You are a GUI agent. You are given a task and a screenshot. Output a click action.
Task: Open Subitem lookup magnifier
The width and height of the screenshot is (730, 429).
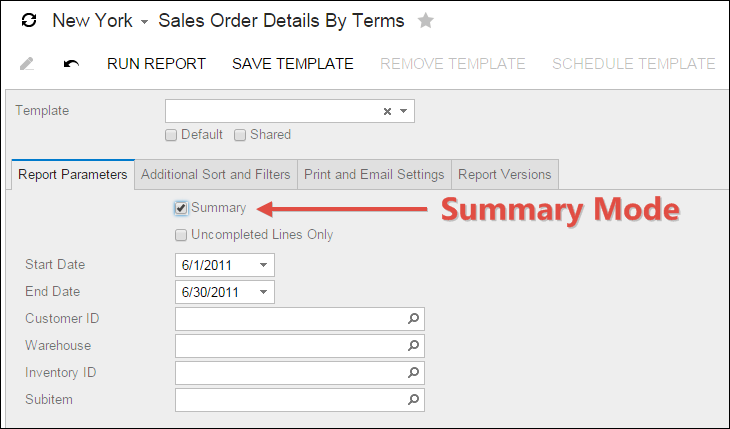pos(413,400)
